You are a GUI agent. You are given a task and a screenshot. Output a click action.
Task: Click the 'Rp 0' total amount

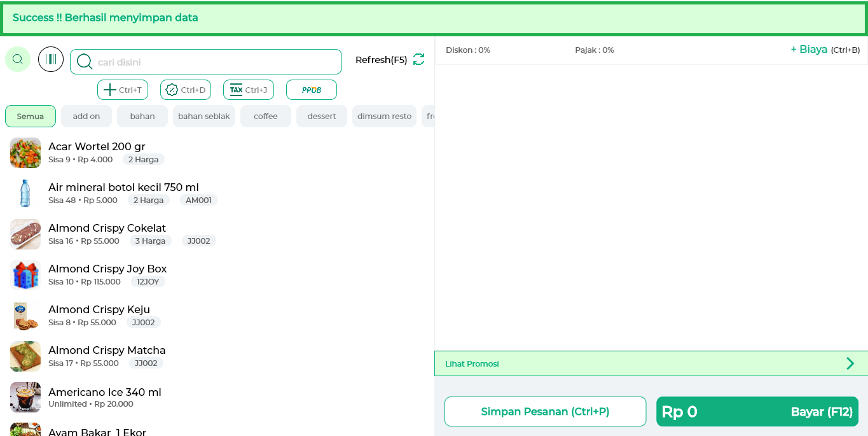point(679,412)
